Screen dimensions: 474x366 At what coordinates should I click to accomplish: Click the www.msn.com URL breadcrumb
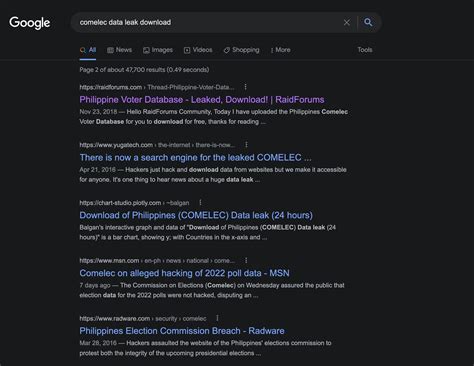point(157,261)
